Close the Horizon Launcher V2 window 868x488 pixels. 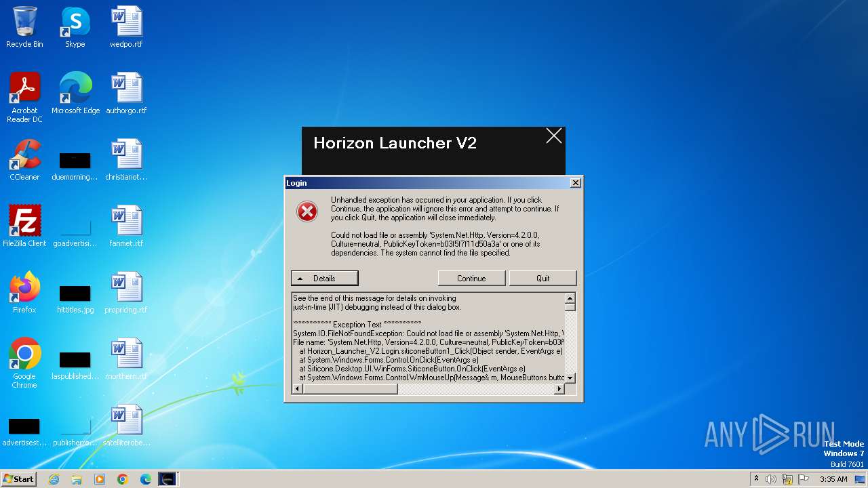(554, 136)
